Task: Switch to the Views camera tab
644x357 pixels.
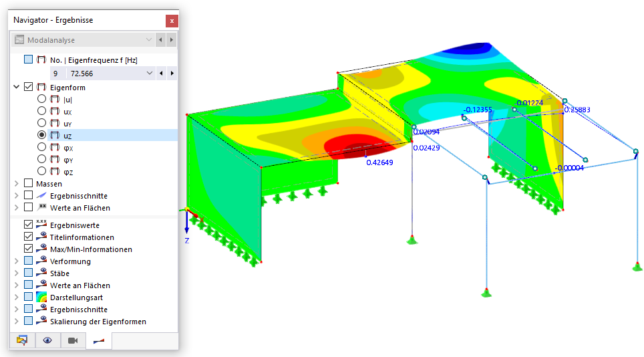Action: coord(73,340)
